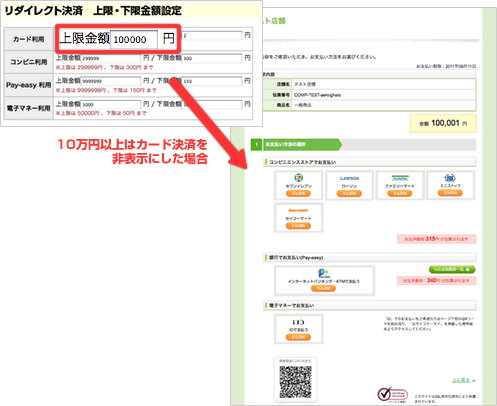Edit the card upper limit field showing 100000

[x=134, y=40]
